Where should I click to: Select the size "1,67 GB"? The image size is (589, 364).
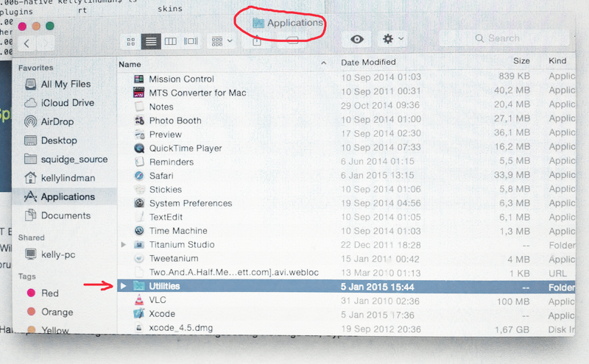tap(512, 329)
